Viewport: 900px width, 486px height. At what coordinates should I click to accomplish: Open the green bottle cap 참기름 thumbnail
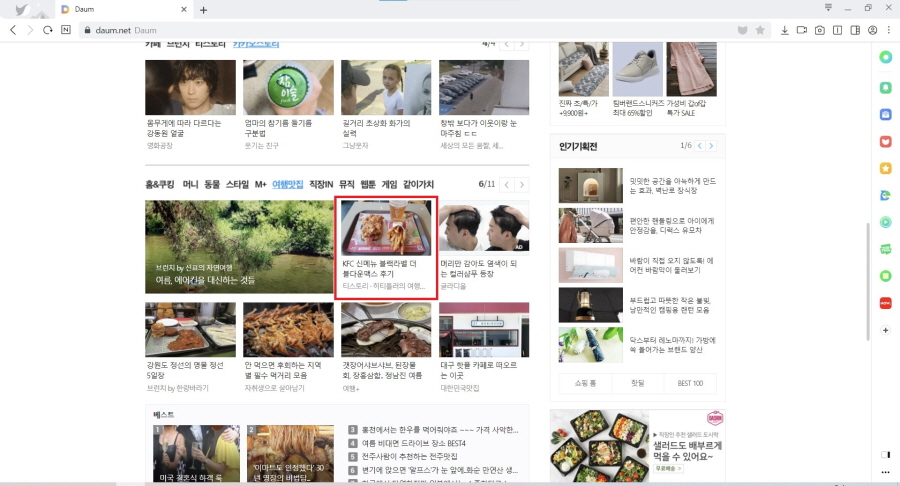point(288,87)
